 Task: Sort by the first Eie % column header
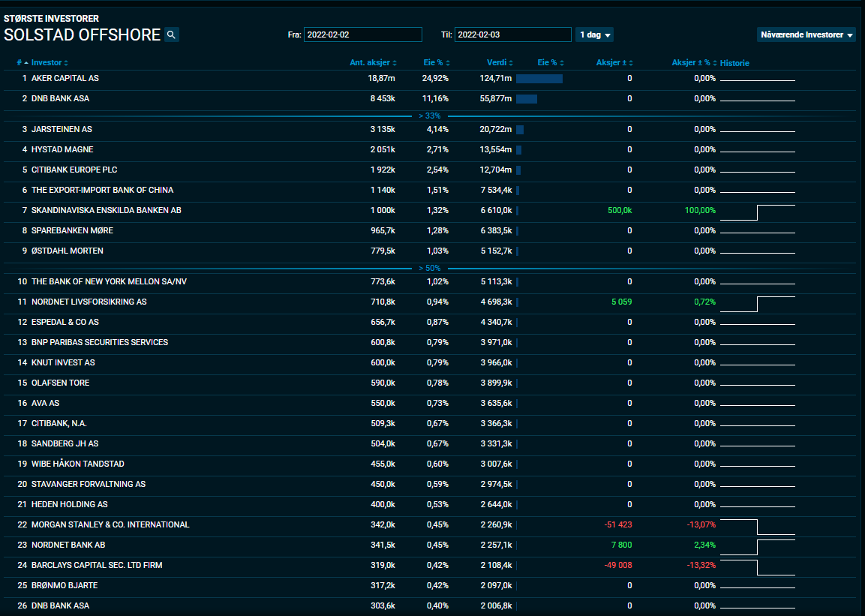[437, 63]
